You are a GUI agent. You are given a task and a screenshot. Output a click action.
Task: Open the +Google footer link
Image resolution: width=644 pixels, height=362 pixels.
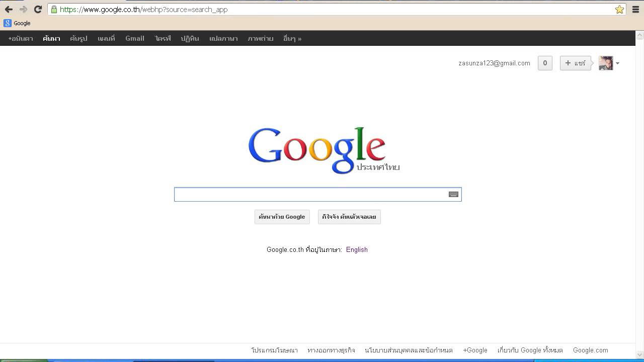(x=475, y=350)
